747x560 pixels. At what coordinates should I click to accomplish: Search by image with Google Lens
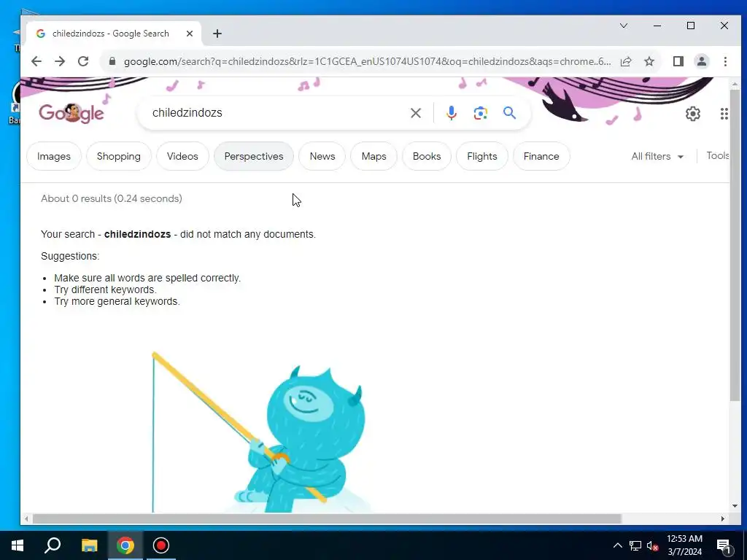point(480,113)
